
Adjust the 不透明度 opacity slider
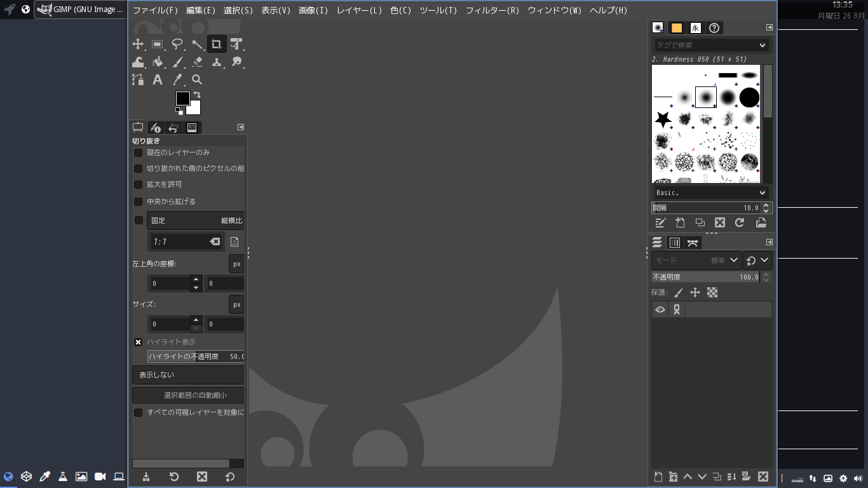point(704,277)
